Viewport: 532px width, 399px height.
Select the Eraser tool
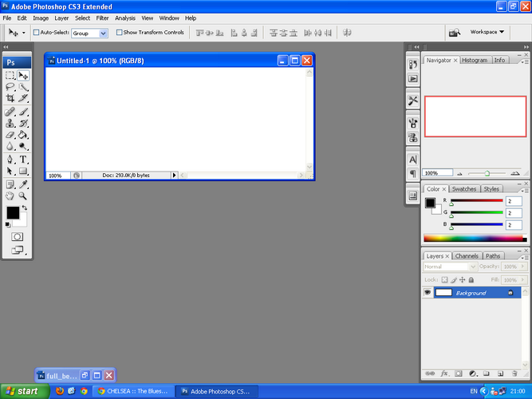click(x=10, y=135)
